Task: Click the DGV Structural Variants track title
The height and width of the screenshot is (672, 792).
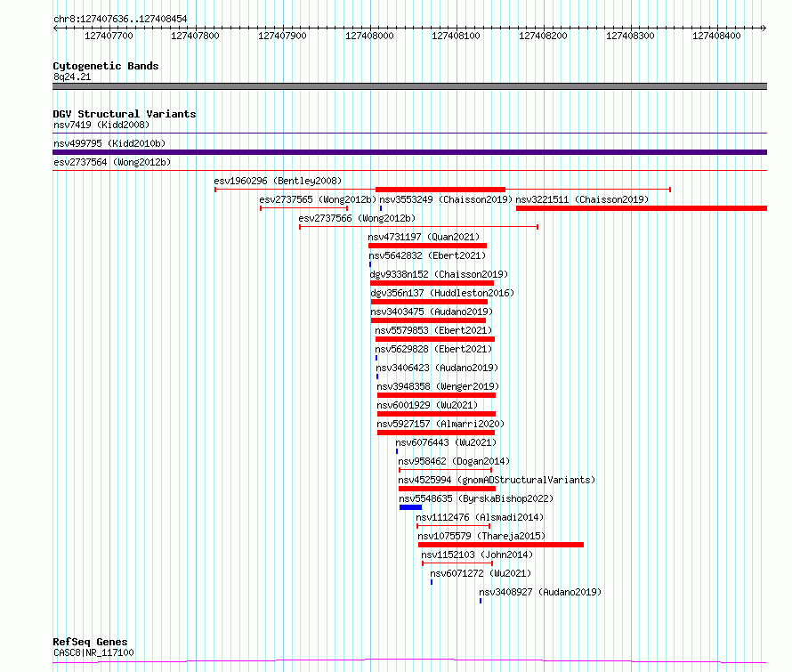Action: tap(125, 114)
